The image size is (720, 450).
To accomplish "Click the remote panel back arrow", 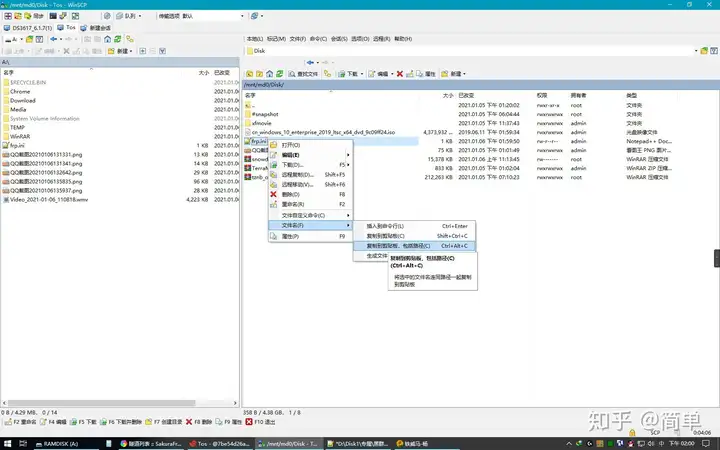I will [x=311, y=62].
